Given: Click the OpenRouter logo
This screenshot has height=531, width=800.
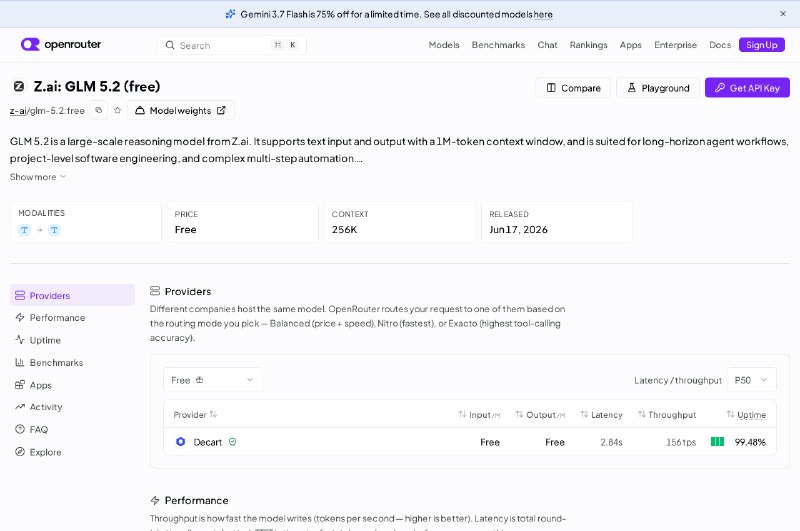Looking at the screenshot, I should [x=61, y=44].
